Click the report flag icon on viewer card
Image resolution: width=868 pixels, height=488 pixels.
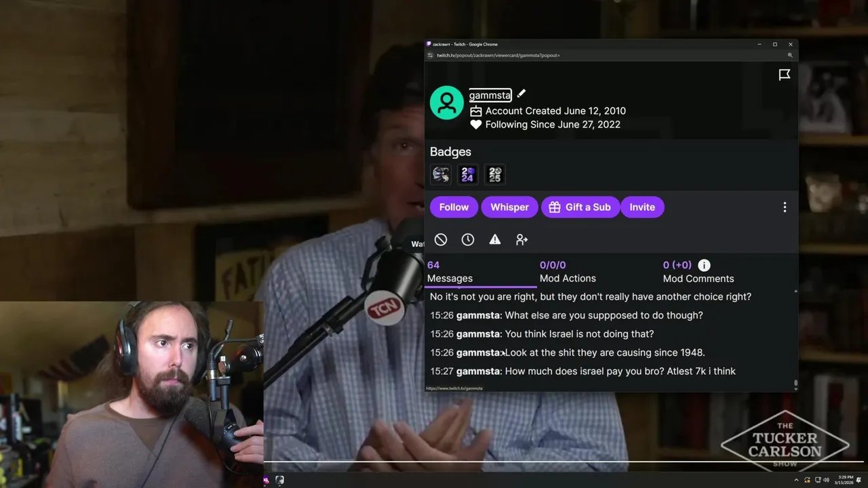(785, 75)
